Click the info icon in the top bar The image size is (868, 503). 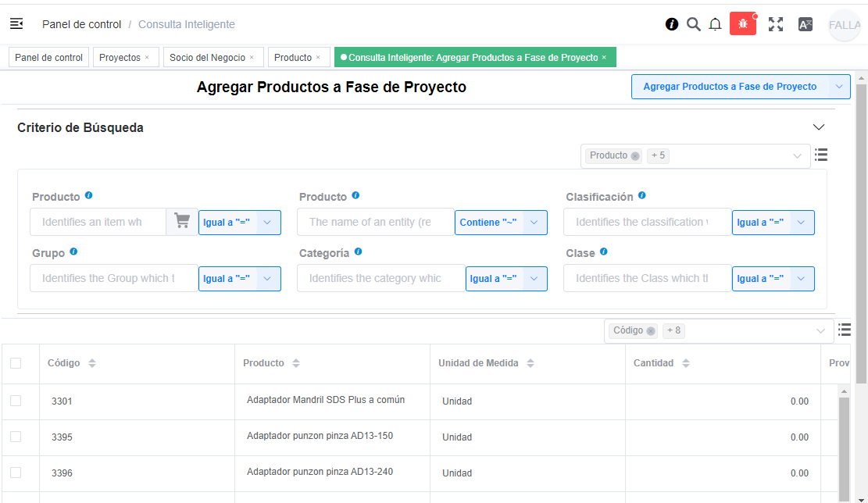671,24
